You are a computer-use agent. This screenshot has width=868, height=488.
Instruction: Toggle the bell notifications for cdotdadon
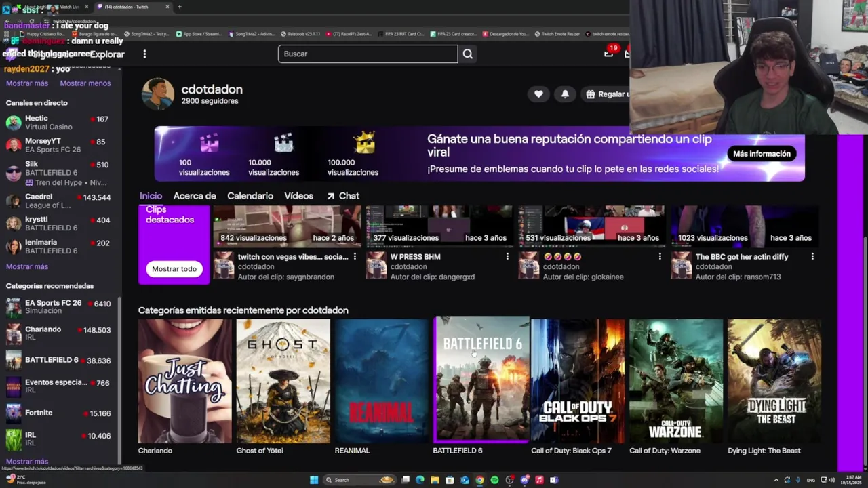point(565,94)
